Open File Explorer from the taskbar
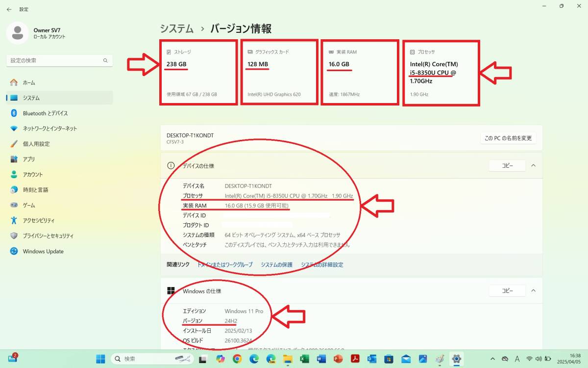 (288, 359)
